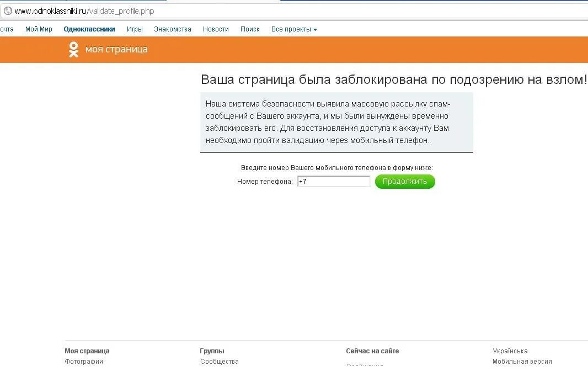Open the 'Мой Мир' nav item
The height and width of the screenshot is (371, 588).
click(39, 29)
